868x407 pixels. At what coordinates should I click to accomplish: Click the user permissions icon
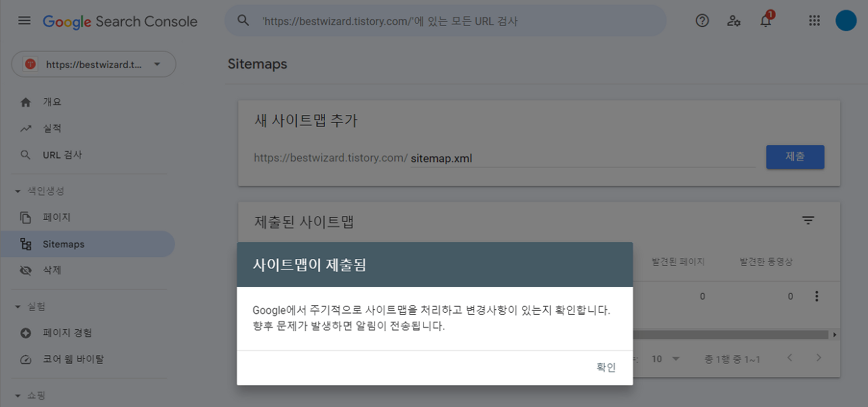tap(733, 21)
